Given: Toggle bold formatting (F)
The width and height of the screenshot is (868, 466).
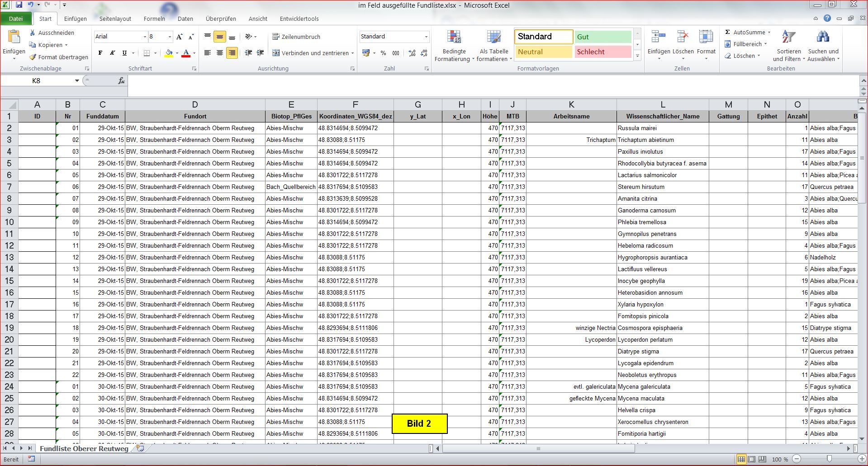Looking at the screenshot, I should [100, 53].
